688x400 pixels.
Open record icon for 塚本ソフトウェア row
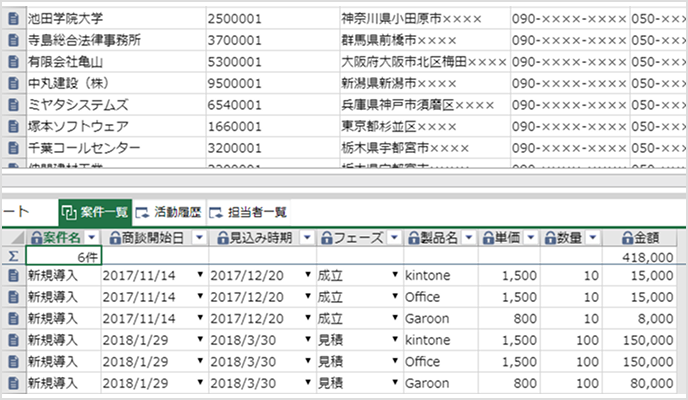click(x=14, y=126)
